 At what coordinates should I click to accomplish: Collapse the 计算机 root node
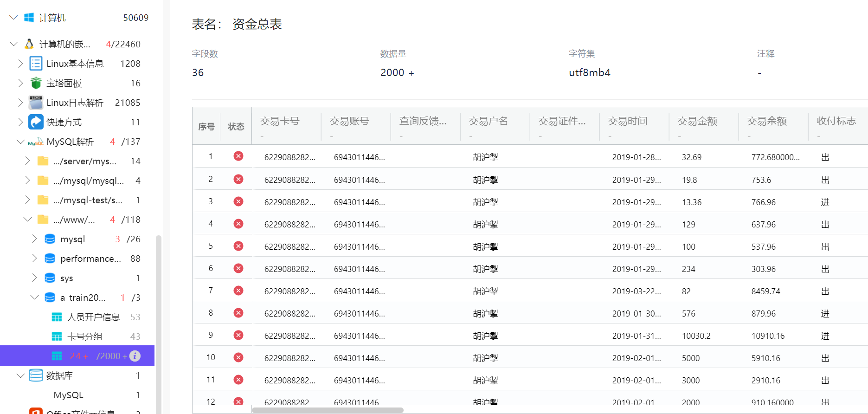[x=13, y=18]
